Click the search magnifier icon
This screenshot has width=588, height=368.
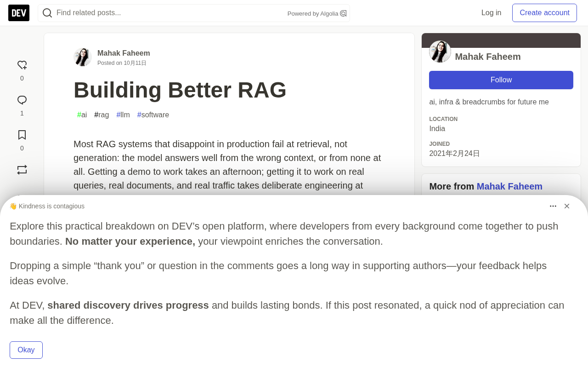(47, 13)
